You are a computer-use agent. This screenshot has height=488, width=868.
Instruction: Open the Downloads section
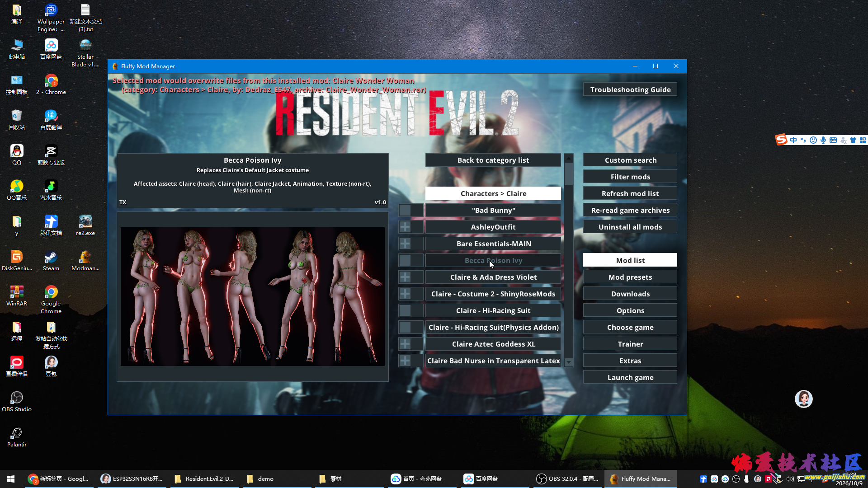[x=630, y=294]
